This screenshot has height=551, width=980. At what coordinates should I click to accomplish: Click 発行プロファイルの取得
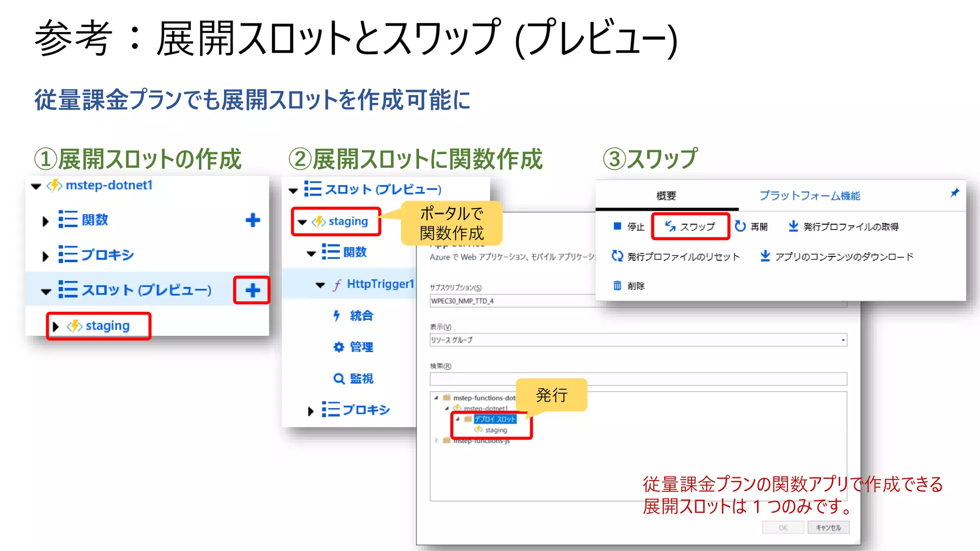coord(844,226)
